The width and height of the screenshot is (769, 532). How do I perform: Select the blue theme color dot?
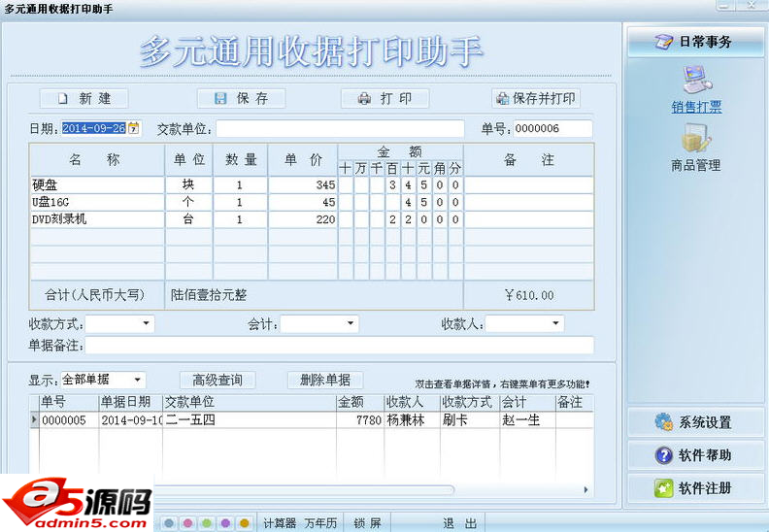[169, 523]
